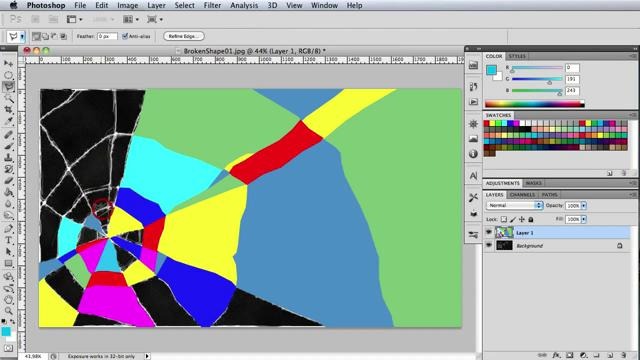Select the Paint Bucket tool
Viewport: 640px width, 360px height.
8,192
